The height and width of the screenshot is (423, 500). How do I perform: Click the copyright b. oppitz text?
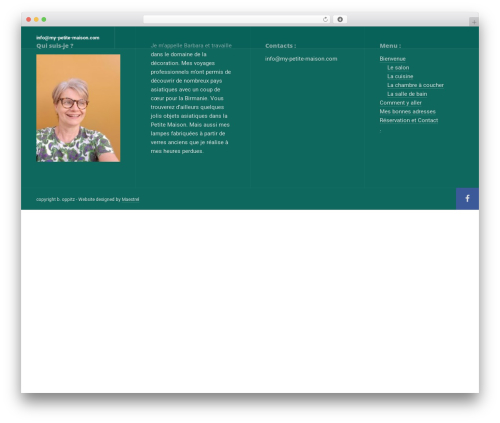click(x=55, y=199)
